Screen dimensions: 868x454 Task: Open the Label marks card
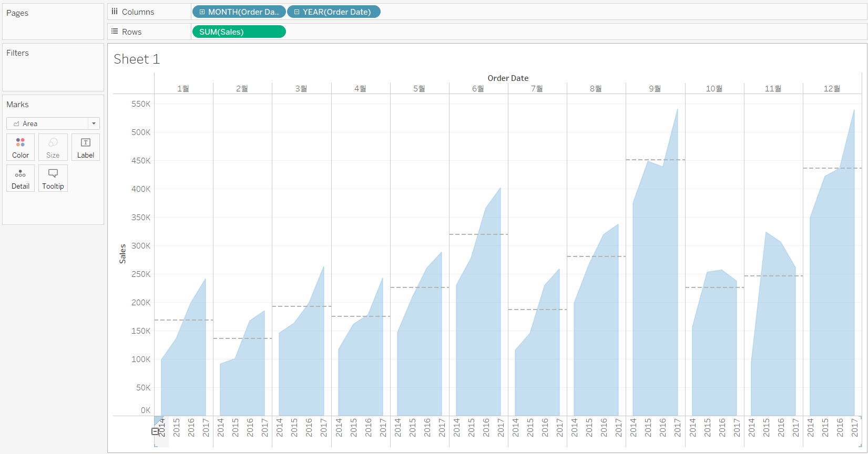[86, 147]
